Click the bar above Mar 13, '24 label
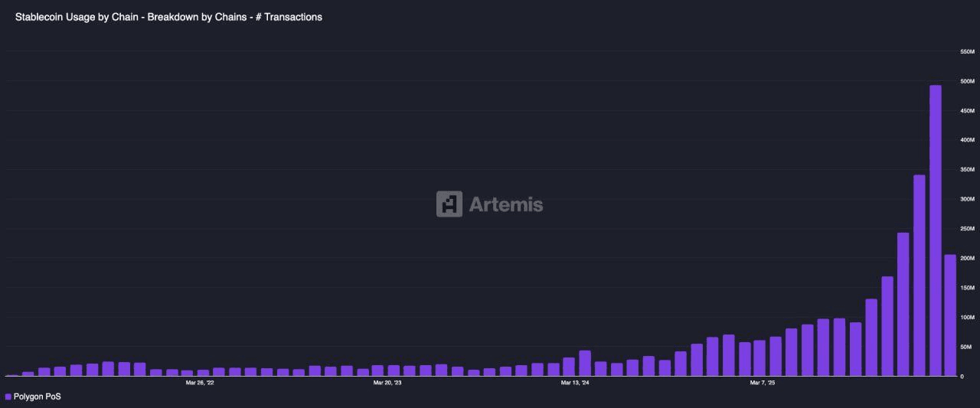This screenshot has height=408, width=980. click(x=585, y=364)
